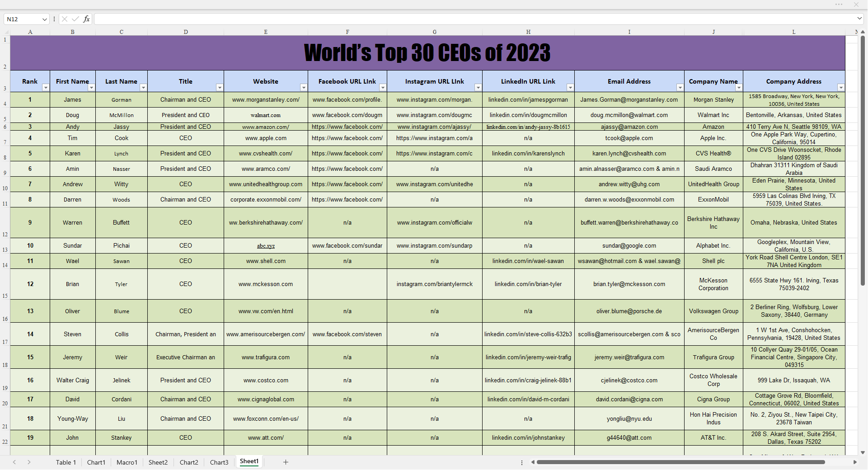
Task: Click the Insert Function fx icon
Action: click(x=86, y=19)
